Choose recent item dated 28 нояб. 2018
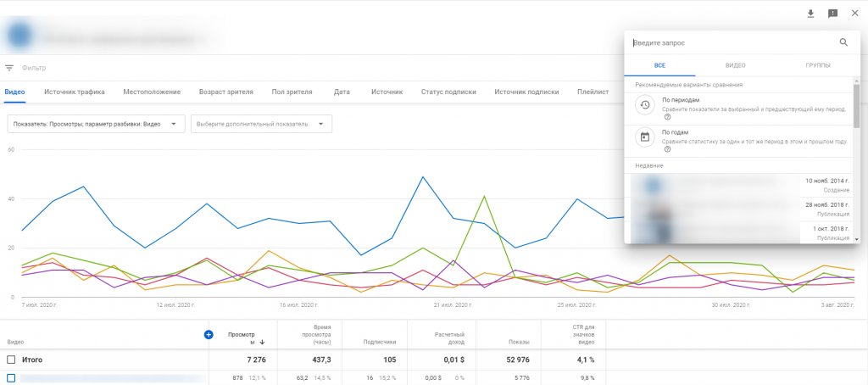868x385 pixels. pos(742,209)
